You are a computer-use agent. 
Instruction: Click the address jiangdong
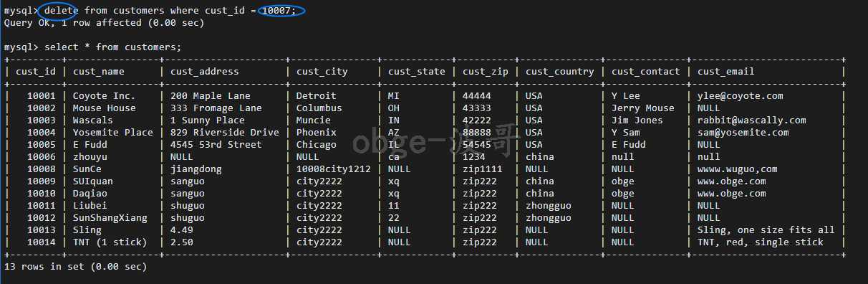coord(196,169)
